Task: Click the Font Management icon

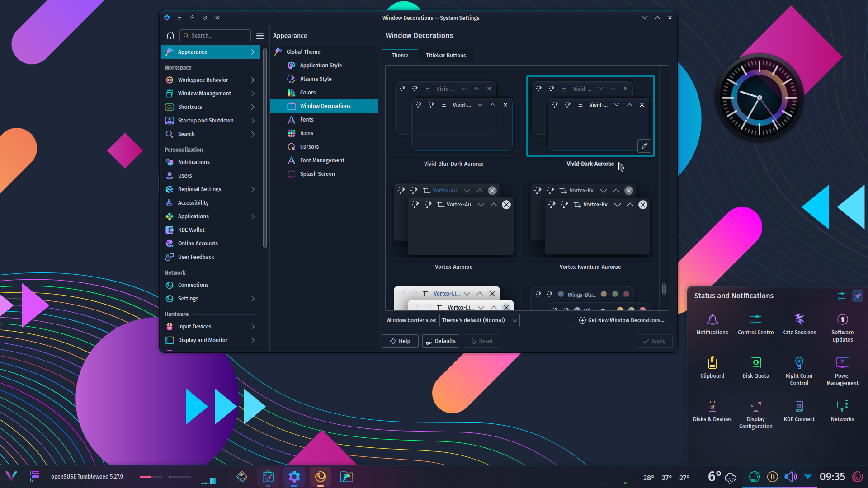Action: point(292,160)
